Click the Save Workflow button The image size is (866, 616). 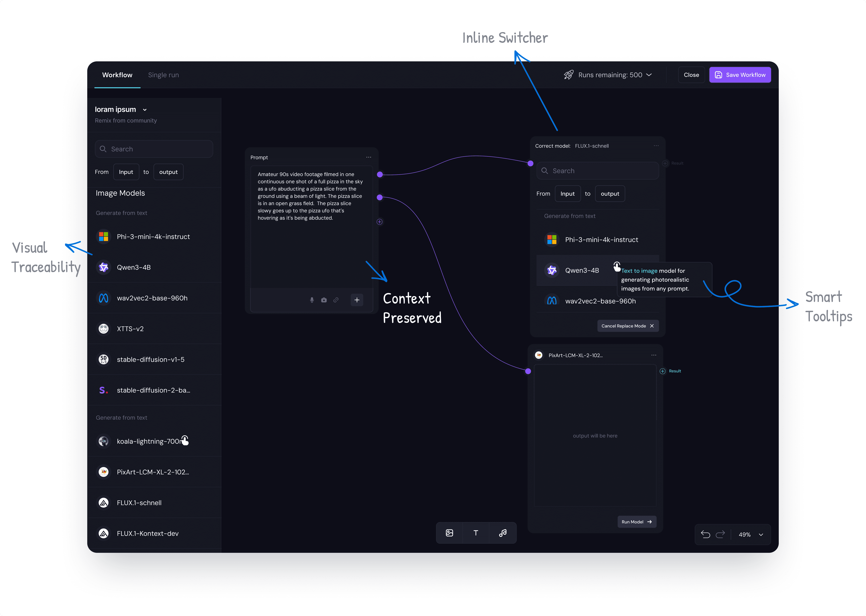740,75
